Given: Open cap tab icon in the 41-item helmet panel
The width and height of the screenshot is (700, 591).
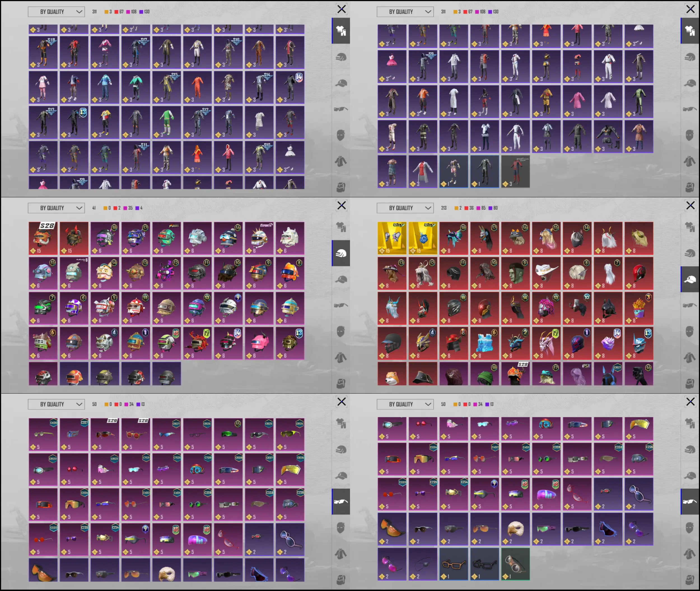Looking at the screenshot, I should coord(341,279).
